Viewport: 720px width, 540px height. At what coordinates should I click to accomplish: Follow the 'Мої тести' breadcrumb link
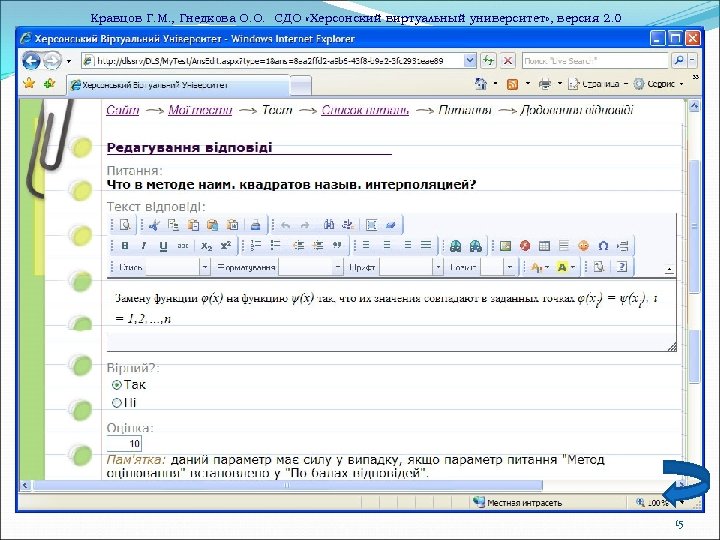200,110
